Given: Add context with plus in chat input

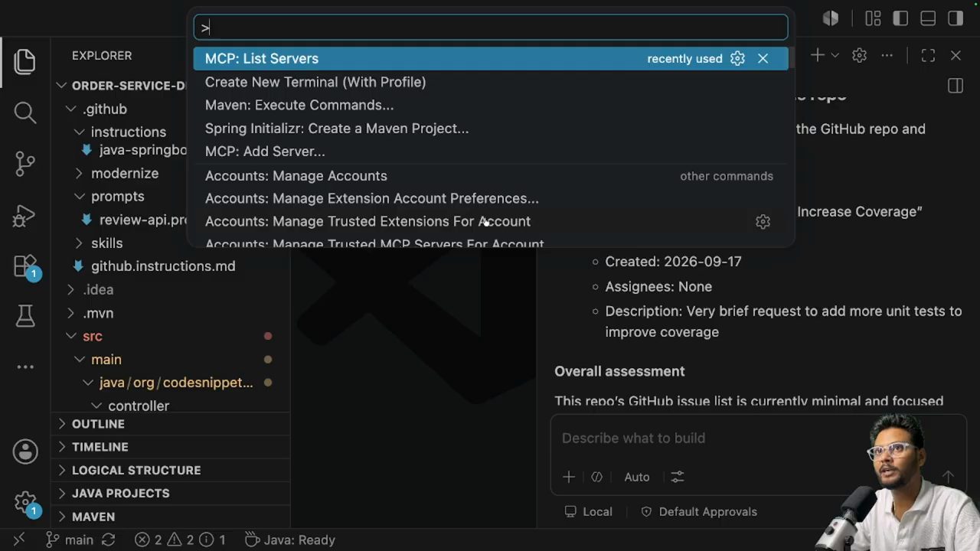Looking at the screenshot, I should coord(569,477).
